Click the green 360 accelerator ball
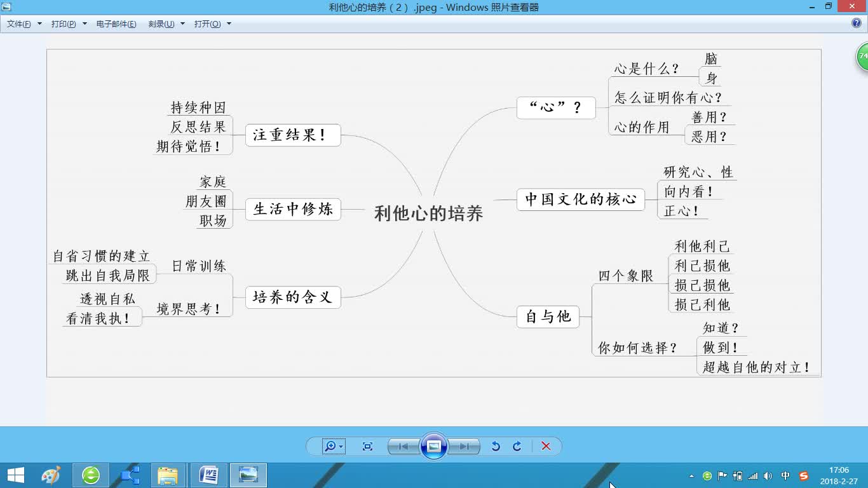 (x=862, y=57)
